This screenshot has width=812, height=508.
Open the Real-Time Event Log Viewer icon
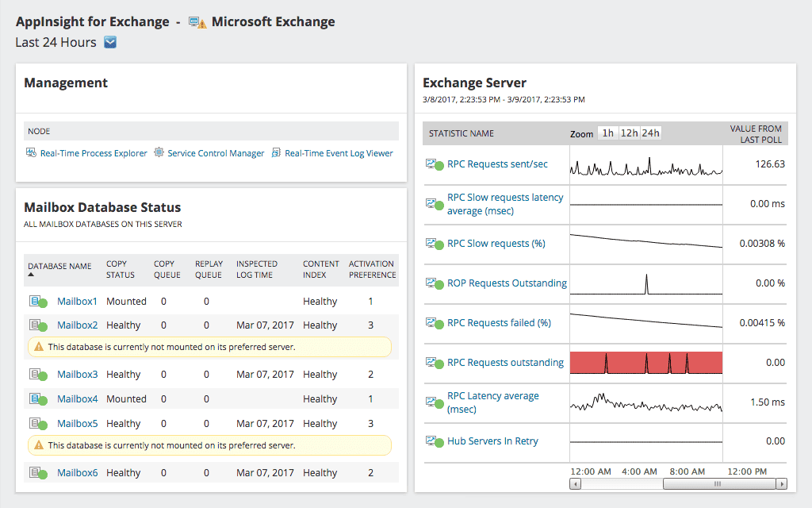pos(276,152)
